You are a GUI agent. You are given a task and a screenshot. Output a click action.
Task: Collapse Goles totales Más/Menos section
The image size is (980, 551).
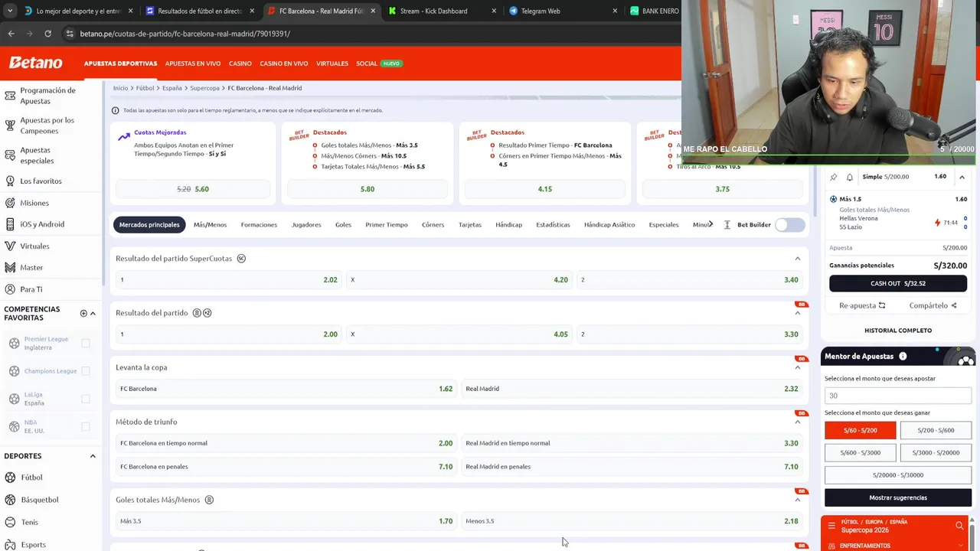797,500
